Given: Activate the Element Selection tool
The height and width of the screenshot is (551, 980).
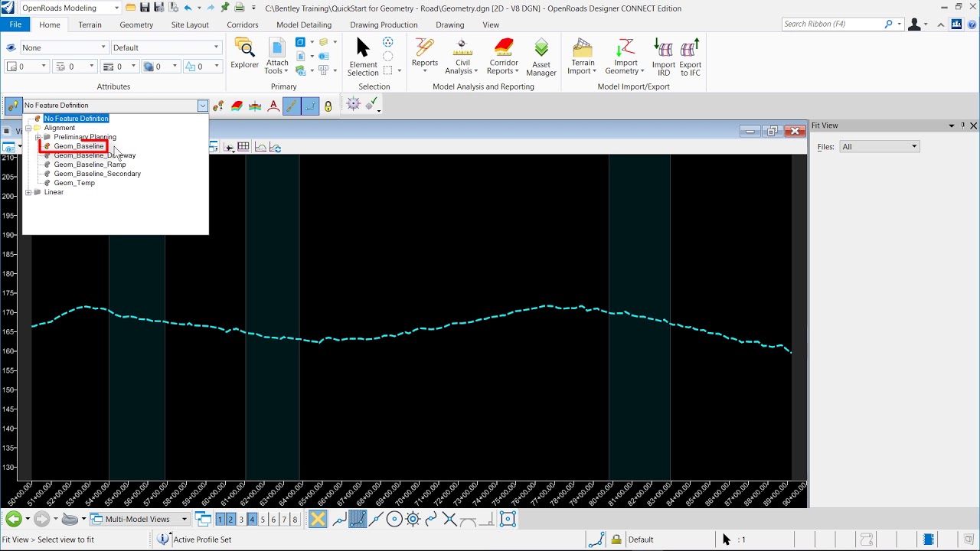Looking at the screenshot, I should click(363, 57).
